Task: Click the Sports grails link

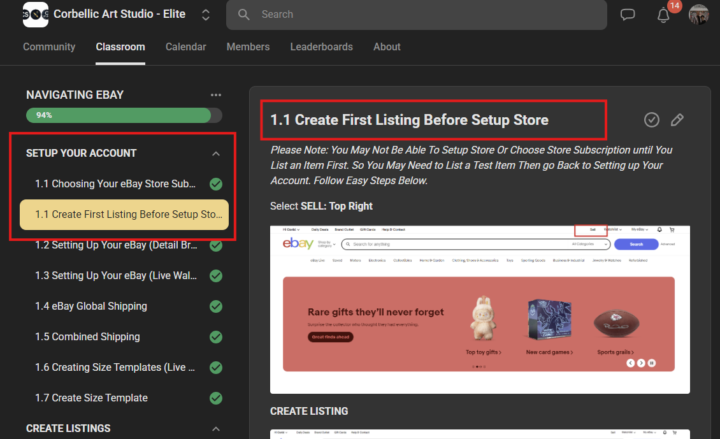Action: (615, 352)
